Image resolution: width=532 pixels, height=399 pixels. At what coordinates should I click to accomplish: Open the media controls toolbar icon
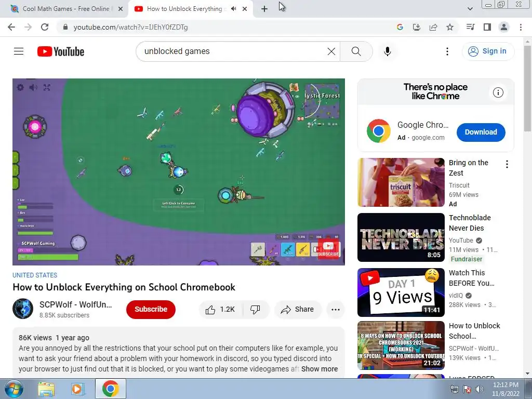click(470, 27)
